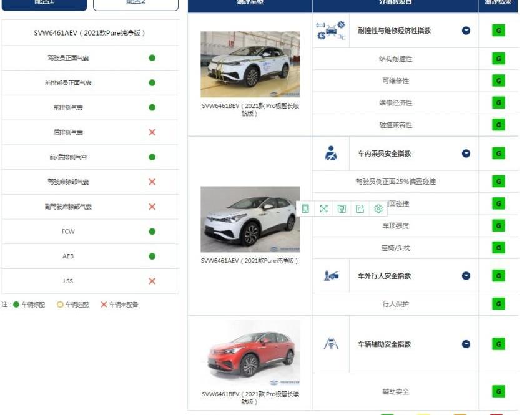
Task: Click the FCW label in configuration list
Action: coord(68,232)
